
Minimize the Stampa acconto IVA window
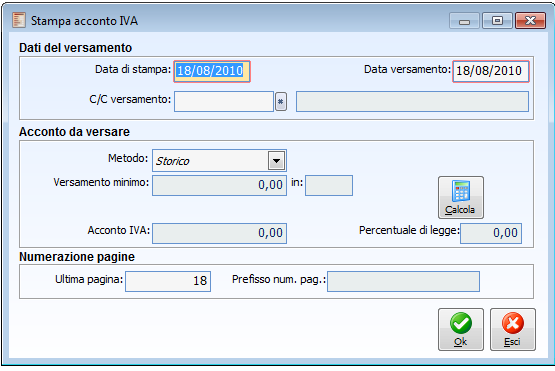464,21
